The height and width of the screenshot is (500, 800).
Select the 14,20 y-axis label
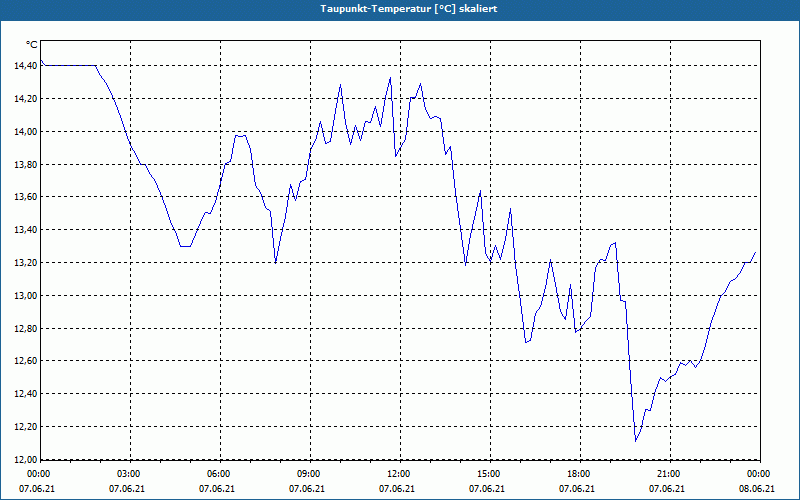(26, 98)
